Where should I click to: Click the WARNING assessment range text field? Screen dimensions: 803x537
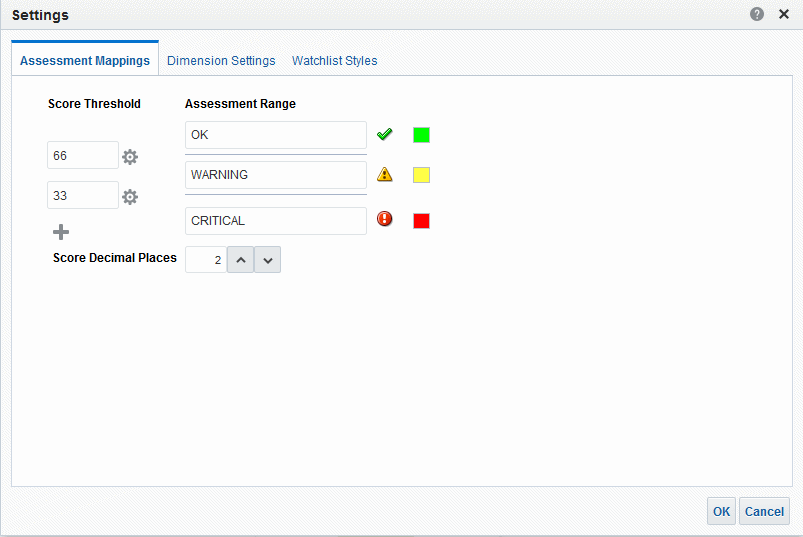click(x=276, y=175)
